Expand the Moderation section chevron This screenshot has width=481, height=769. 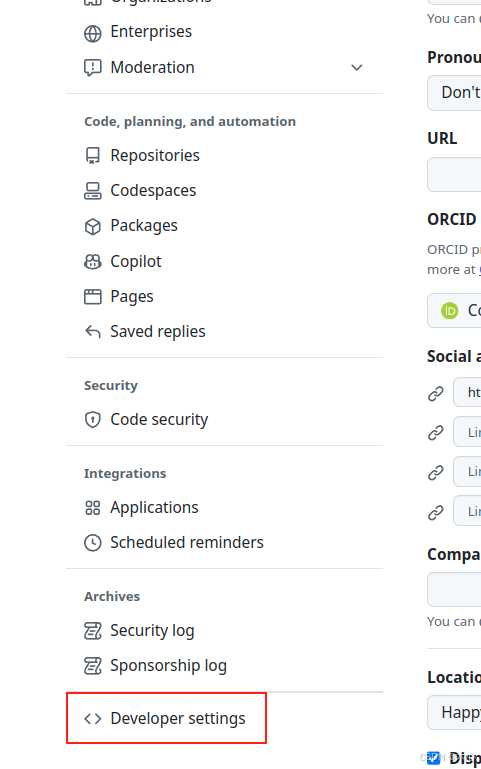click(356, 67)
